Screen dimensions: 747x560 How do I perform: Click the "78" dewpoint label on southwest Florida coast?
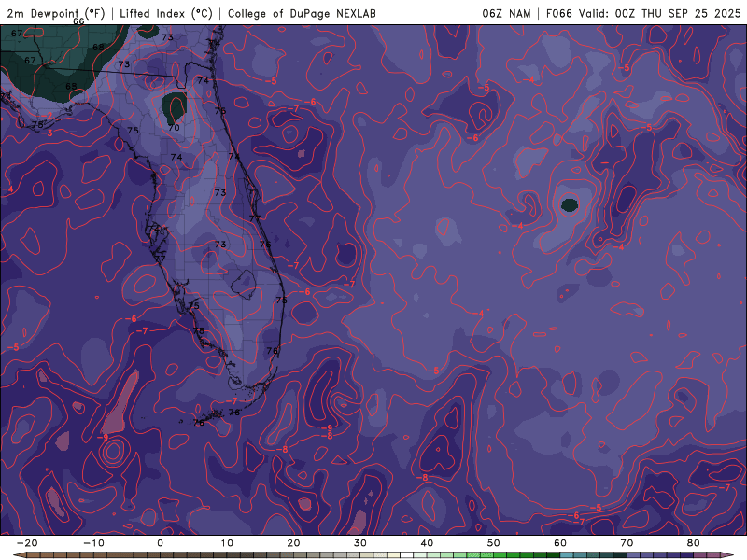199,330
